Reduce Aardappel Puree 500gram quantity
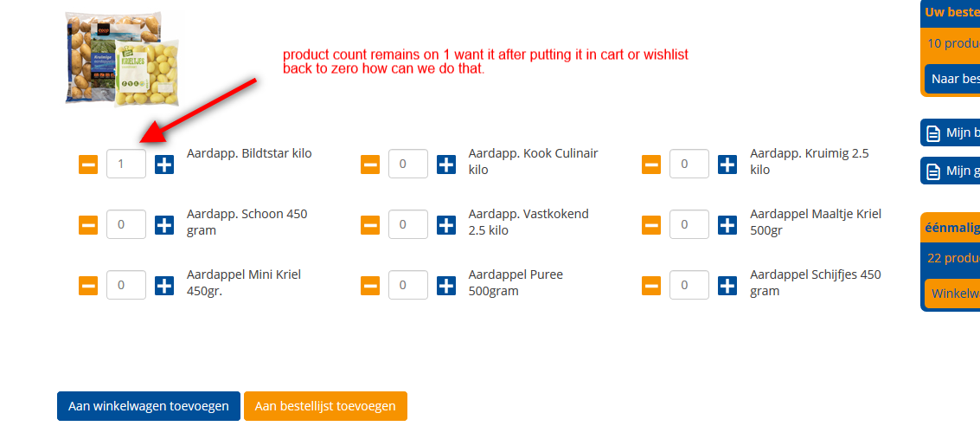The image size is (980, 426). coord(370,285)
